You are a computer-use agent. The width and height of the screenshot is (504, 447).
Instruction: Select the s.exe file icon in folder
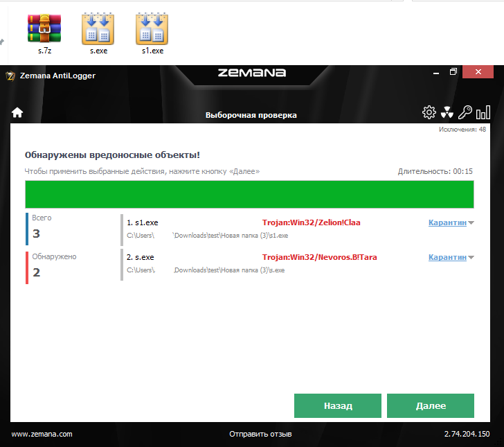coord(98,33)
